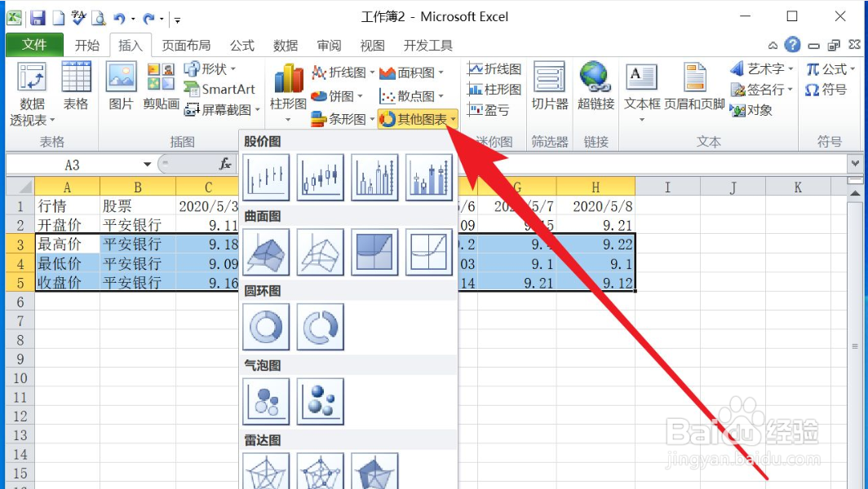Insert an equation (公式) from Symbols group

coord(831,69)
